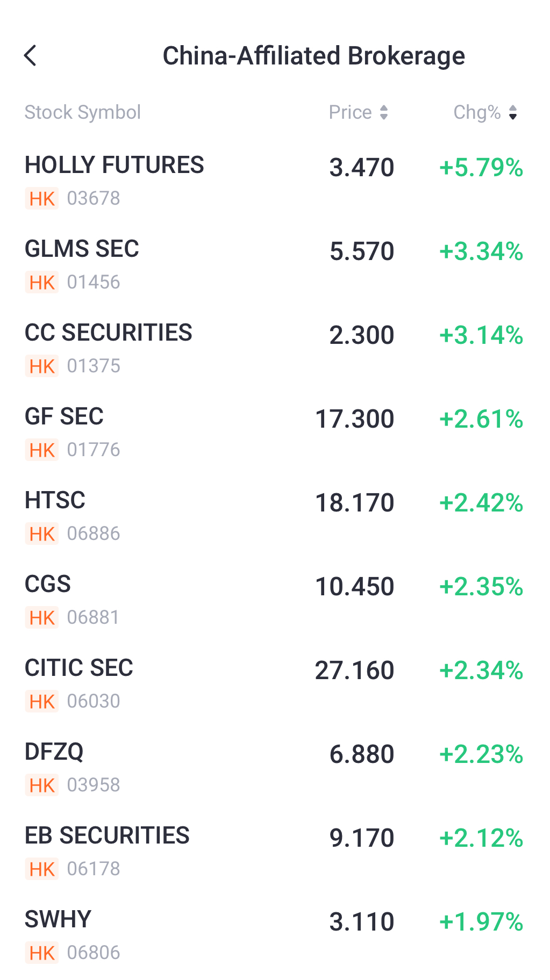Click the Stock Symbol column header

click(83, 112)
